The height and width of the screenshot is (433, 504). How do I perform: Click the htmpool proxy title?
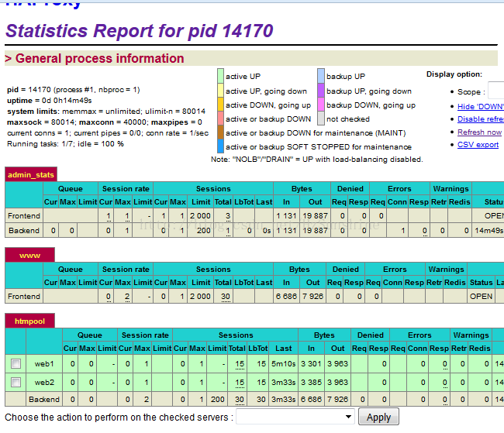point(30,321)
